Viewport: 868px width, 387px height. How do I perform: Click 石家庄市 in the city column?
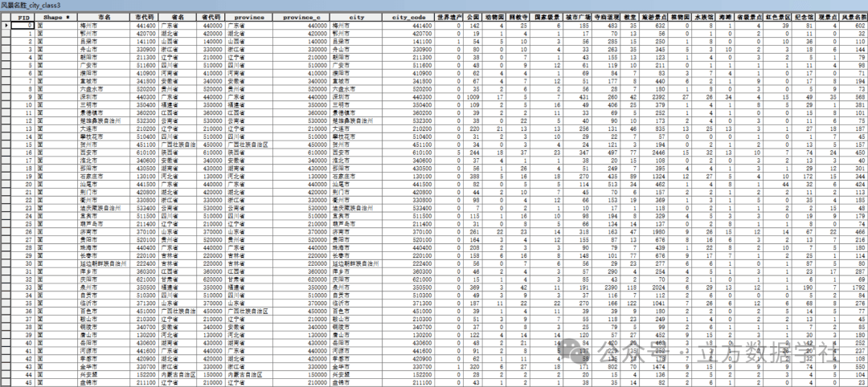344,177
